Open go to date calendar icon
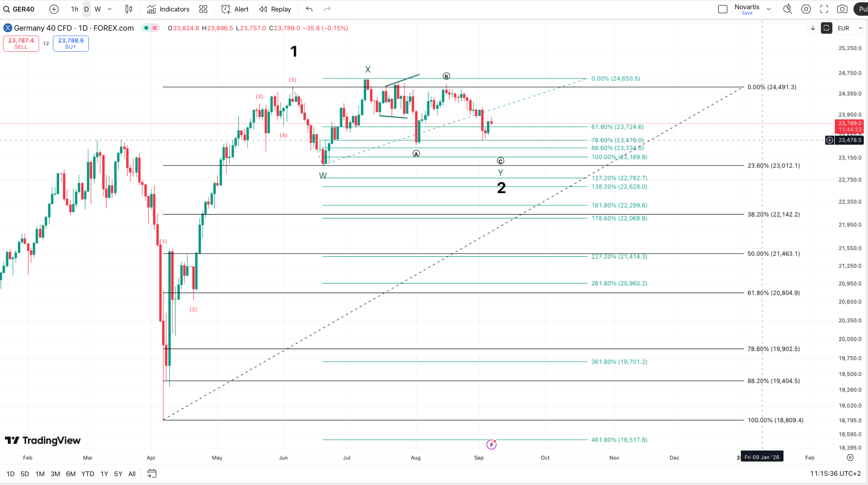The width and height of the screenshot is (868, 485). click(x=152, y=474)
